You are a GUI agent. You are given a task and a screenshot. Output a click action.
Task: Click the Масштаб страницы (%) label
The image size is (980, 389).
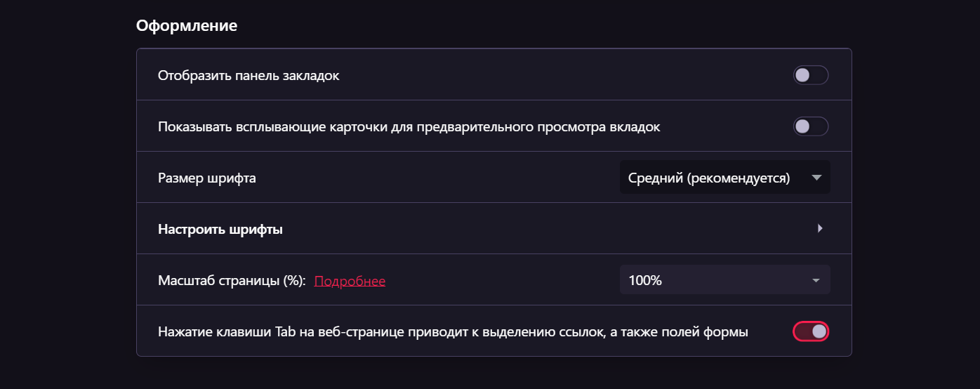[x=232, y=281]
